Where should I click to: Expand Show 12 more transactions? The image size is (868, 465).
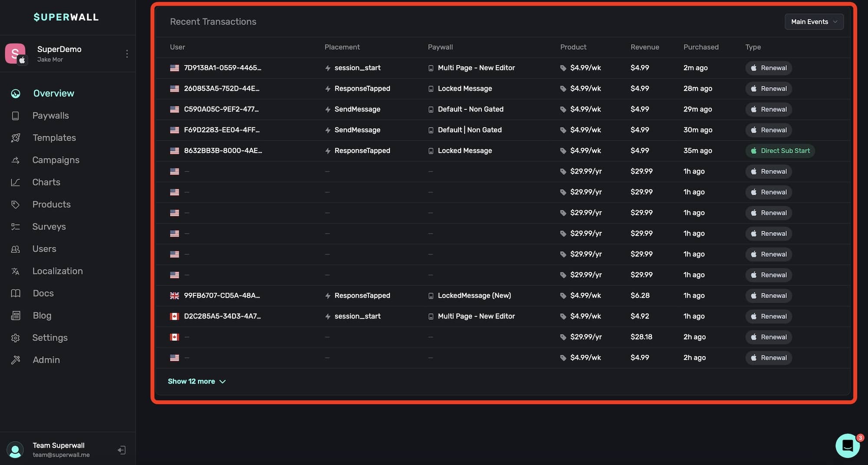(x=197, y=381)
